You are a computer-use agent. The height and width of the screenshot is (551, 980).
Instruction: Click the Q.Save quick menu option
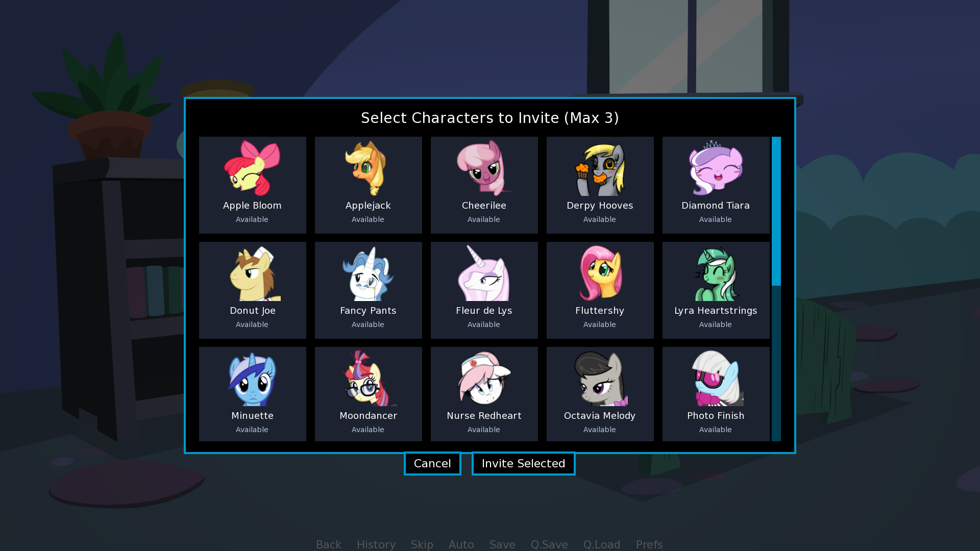click(549, 544)
